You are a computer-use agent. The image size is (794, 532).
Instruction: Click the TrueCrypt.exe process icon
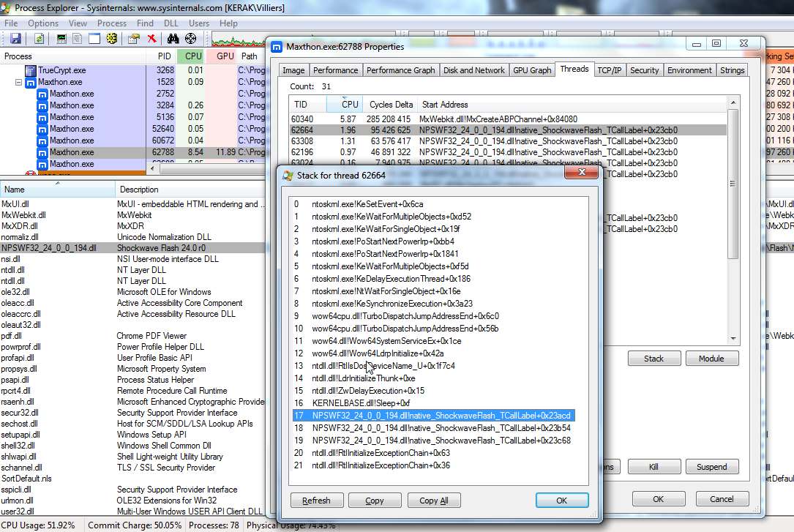pyautogui.click(x=31, y=70)
